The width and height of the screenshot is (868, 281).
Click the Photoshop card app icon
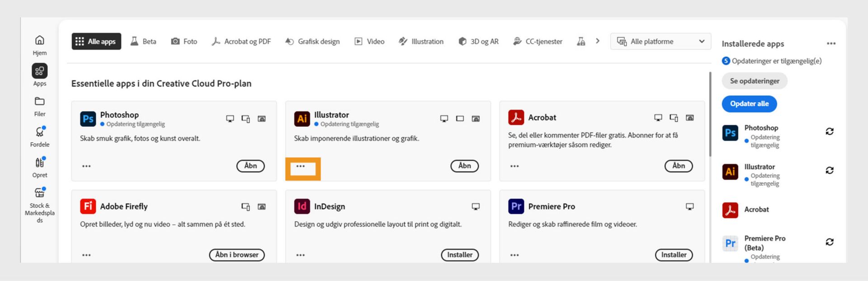point(88,119)
